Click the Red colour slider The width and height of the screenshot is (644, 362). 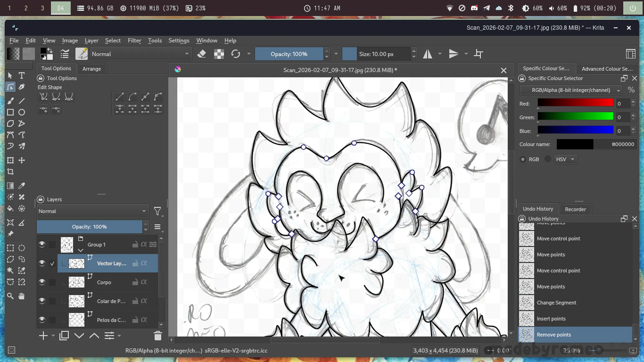coord(575,103)
